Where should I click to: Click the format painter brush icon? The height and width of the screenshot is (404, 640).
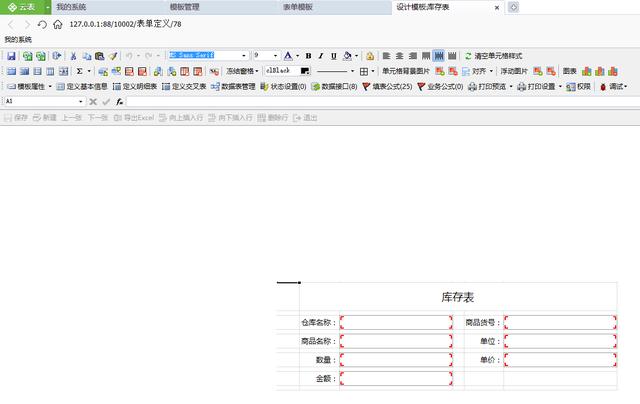click(x=113, y=56)
